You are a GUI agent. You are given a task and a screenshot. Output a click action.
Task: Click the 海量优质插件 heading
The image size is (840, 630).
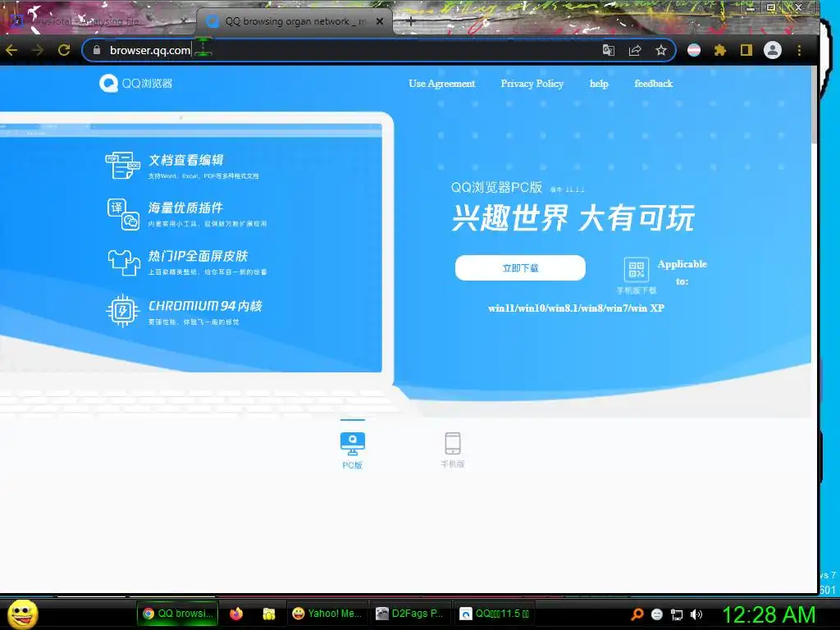coord(185,208)
